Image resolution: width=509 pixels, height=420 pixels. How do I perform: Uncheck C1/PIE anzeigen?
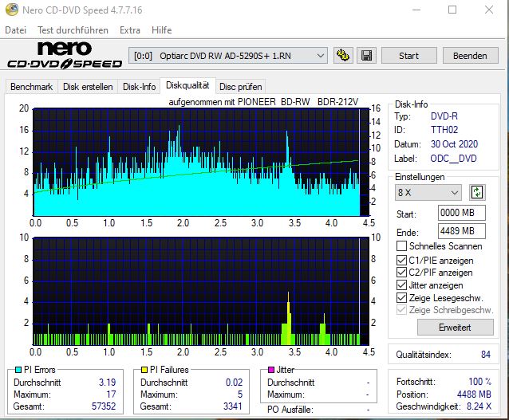coord(401,261)
